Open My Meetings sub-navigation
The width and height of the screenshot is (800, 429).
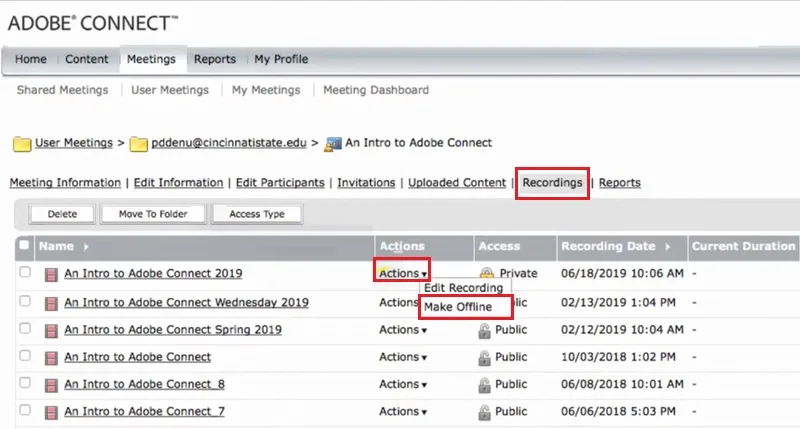tap(266, 90)
